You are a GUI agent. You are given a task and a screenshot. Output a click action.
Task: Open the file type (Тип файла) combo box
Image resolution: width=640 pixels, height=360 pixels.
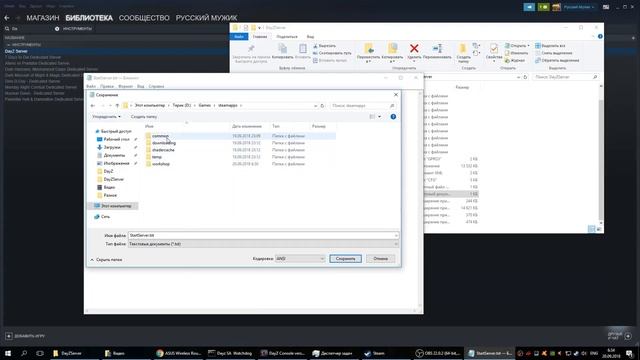(x=263, y=244)
